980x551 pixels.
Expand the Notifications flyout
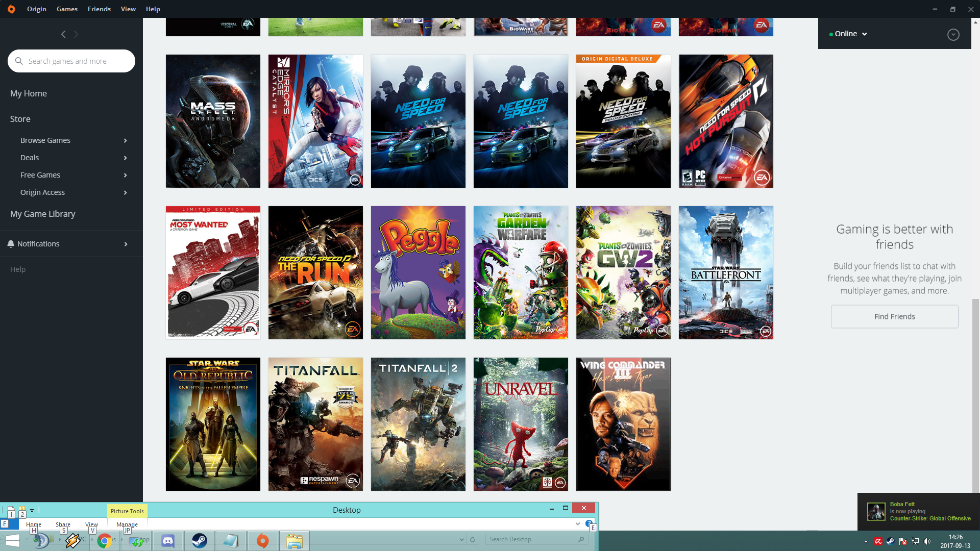click(x=126, y=244)
